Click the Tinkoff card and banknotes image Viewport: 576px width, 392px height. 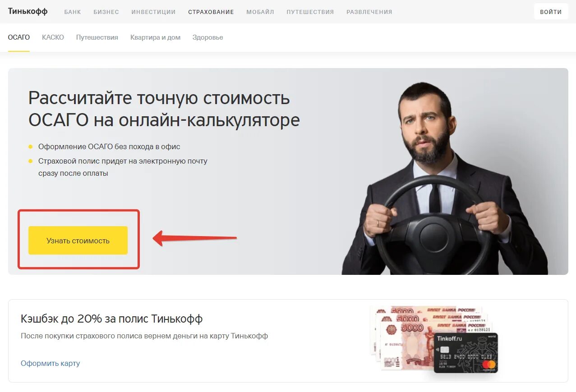coord(435,339)
